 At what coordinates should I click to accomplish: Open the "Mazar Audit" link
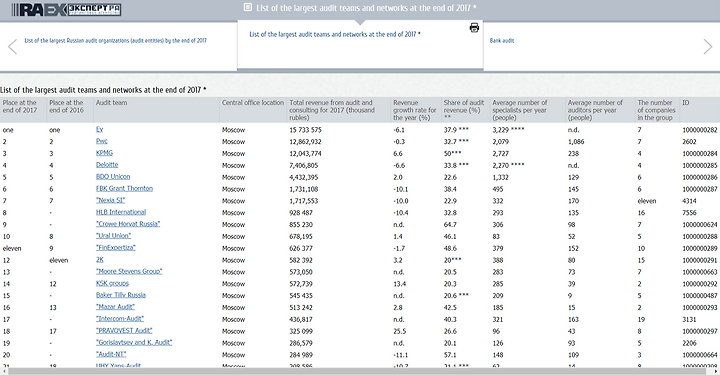point(115,307)
